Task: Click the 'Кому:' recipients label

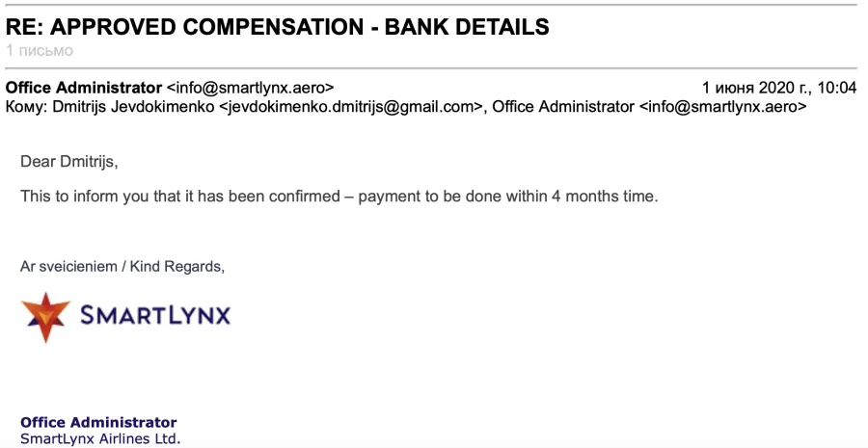Action: pos(27,106)
